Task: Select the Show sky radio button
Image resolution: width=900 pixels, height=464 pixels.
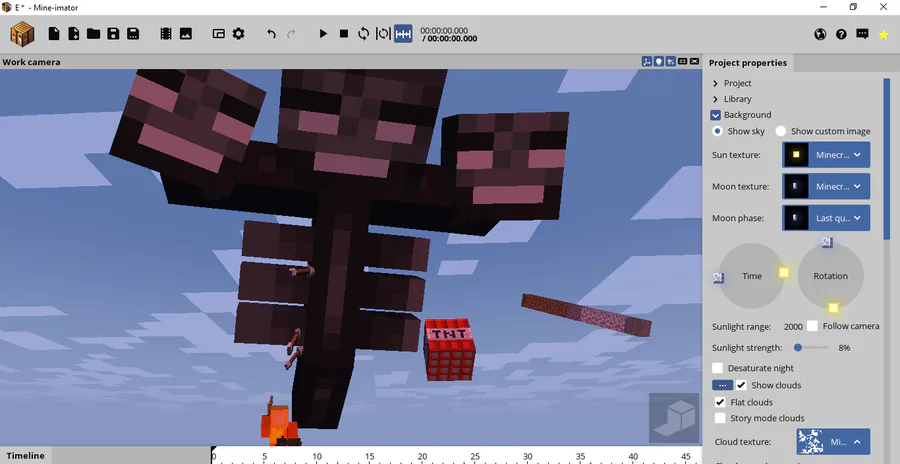Action: [x=717, y=131]
